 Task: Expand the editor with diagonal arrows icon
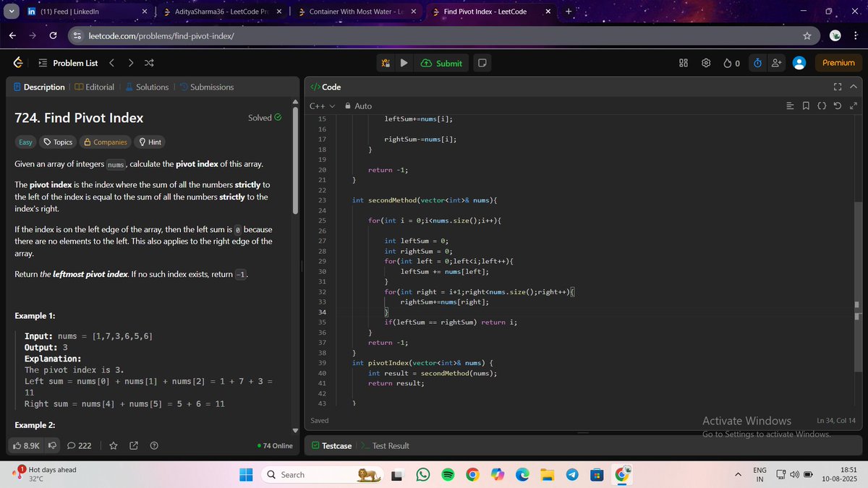coord(853,106)
